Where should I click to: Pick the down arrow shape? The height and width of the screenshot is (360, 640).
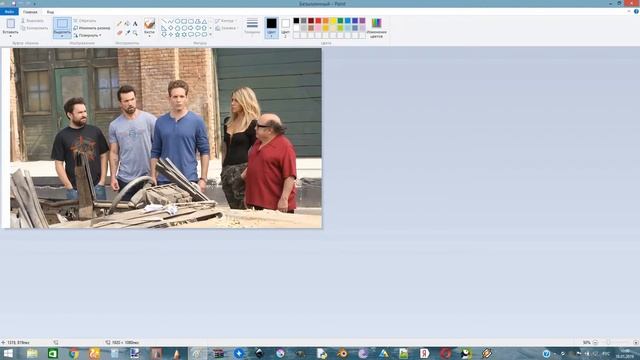pyautogui.click(x=164, y=34)
